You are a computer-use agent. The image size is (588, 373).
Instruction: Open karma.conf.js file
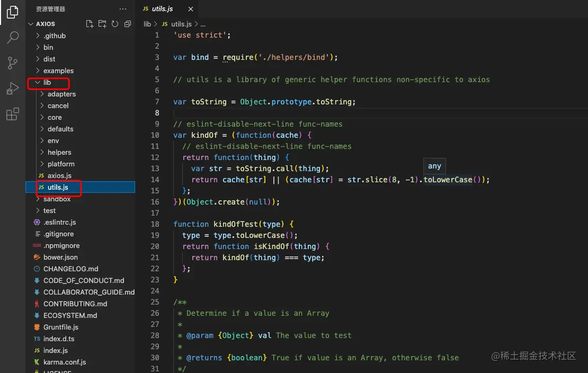point(80,362)
